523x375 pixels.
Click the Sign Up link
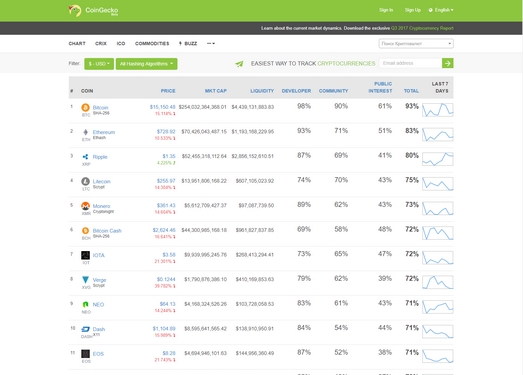[x=413, y=10]
